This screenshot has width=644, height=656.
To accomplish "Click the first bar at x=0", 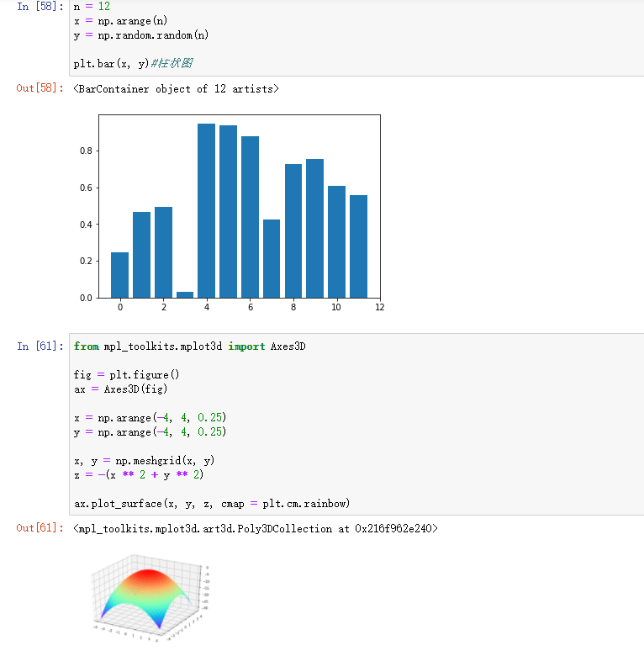I will tap(120, 275).
